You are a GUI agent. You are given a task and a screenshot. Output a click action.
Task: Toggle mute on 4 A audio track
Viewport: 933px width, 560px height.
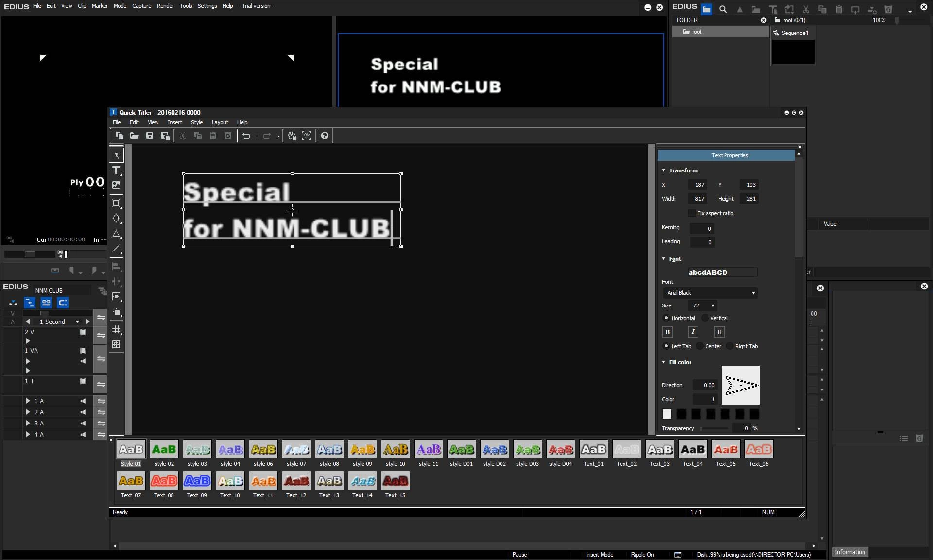pos(83,435)
